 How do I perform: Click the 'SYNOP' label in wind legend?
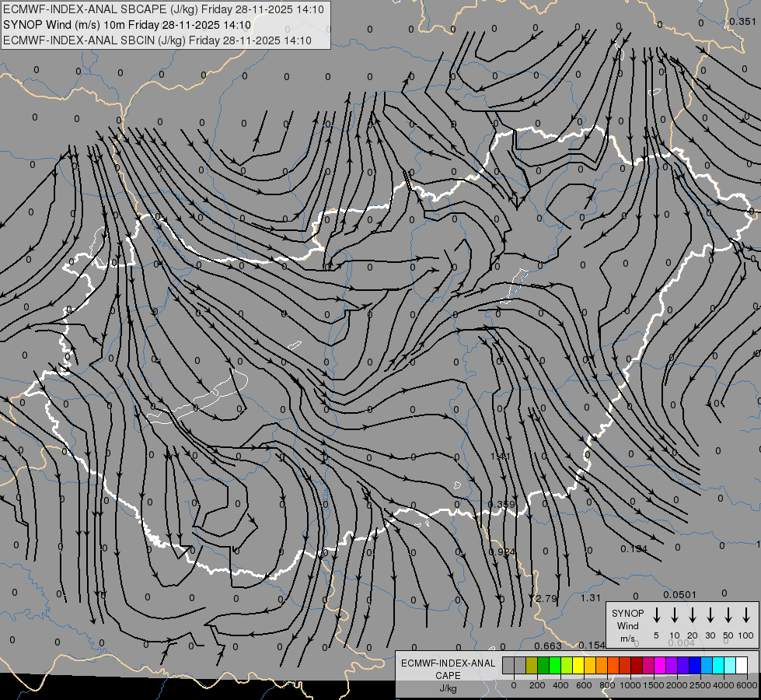click(x=627, y=613)
